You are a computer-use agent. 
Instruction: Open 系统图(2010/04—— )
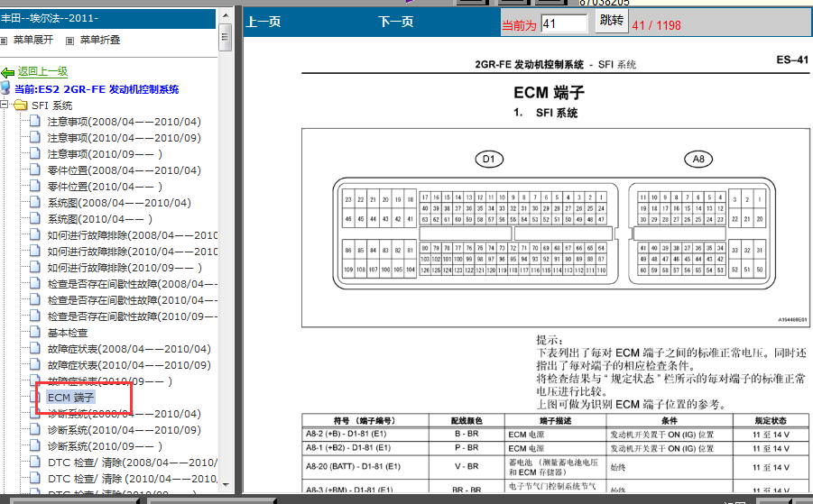[x=100, y=219]
